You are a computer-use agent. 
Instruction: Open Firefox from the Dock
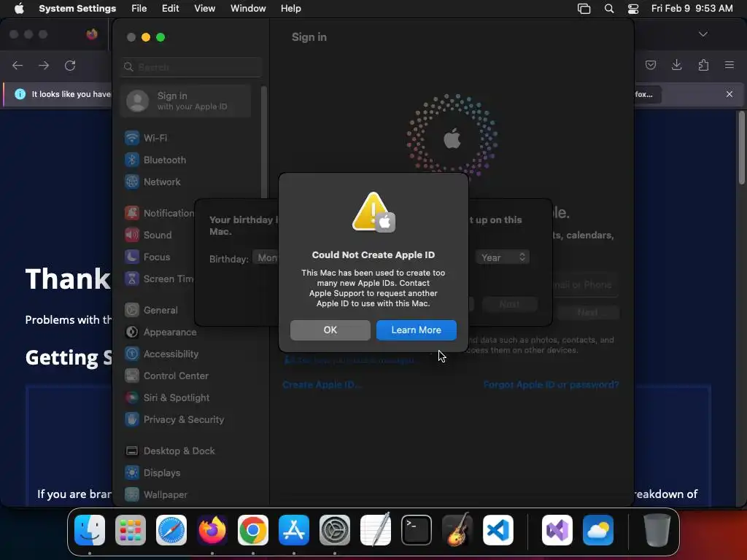coord(212,530)
